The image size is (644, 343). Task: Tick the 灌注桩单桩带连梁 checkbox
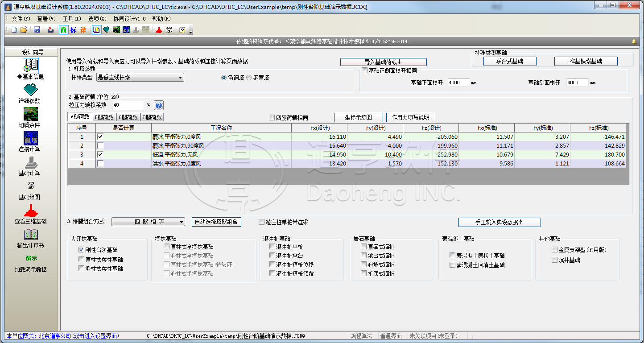(x=262, y=222)
